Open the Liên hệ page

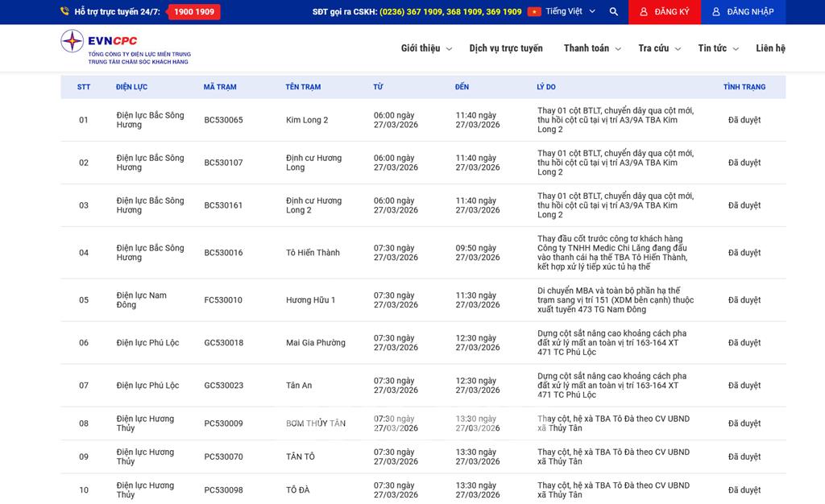point(770,48)
